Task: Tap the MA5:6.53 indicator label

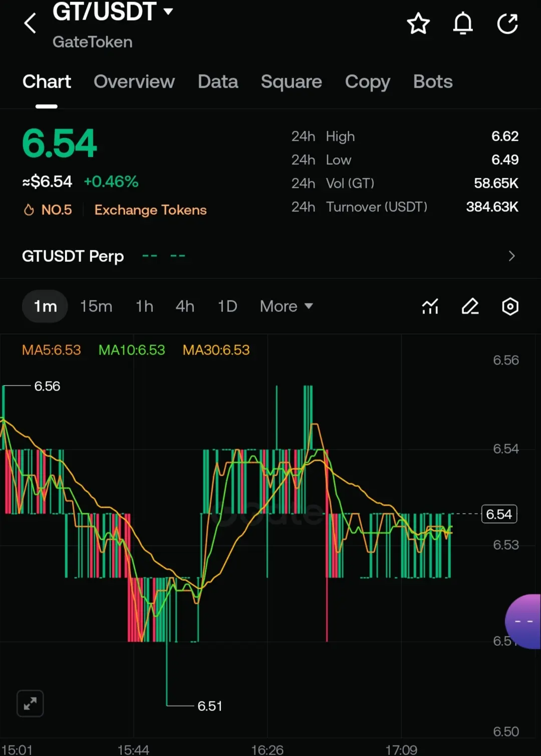Action: [x=51, y=350]
